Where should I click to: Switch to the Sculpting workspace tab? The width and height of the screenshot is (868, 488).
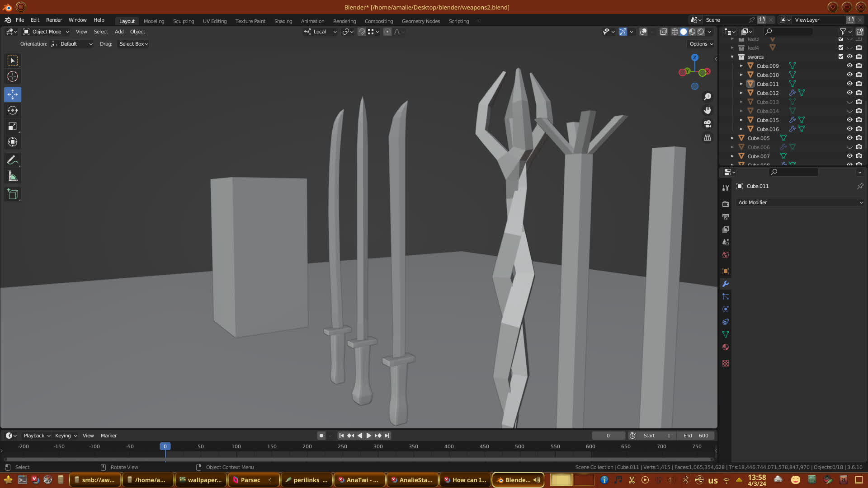click(x=183, y=21)
